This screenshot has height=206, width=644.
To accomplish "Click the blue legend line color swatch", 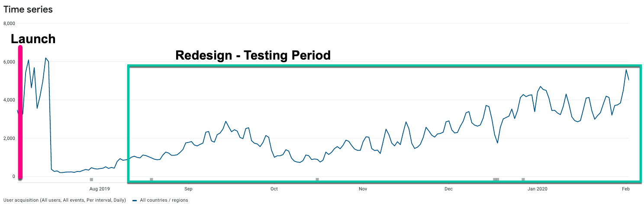I will tap(135, 200).
